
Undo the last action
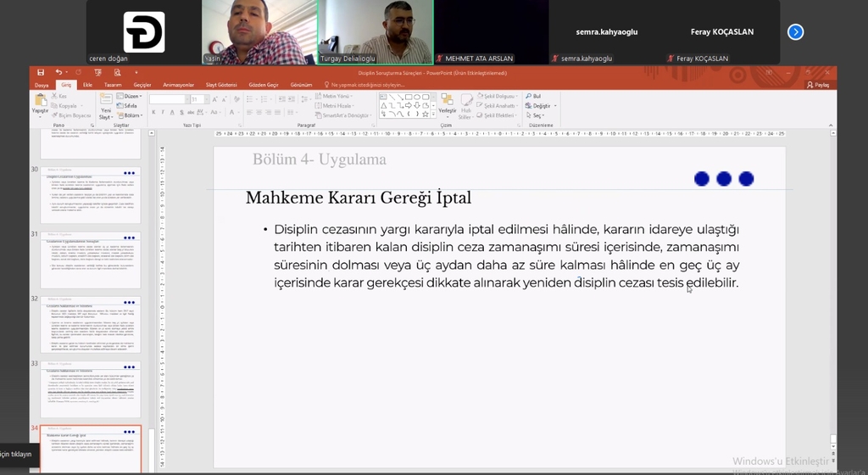point(58,73)
